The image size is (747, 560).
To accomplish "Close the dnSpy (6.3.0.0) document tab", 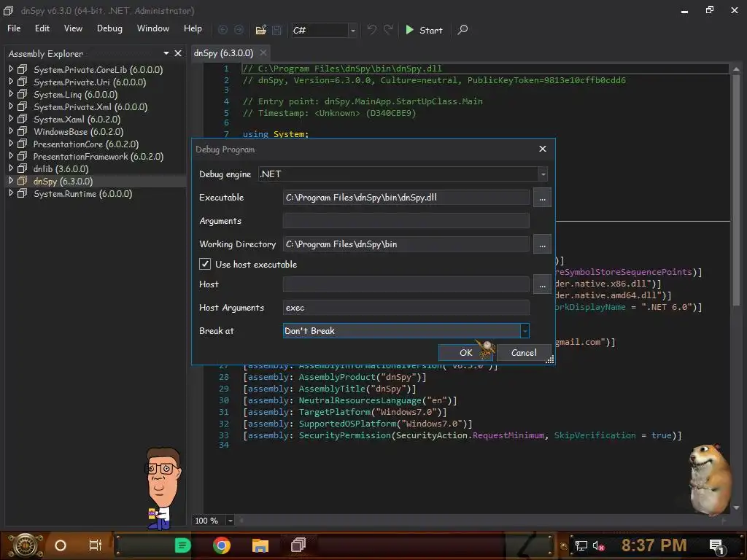I will 263,52.
